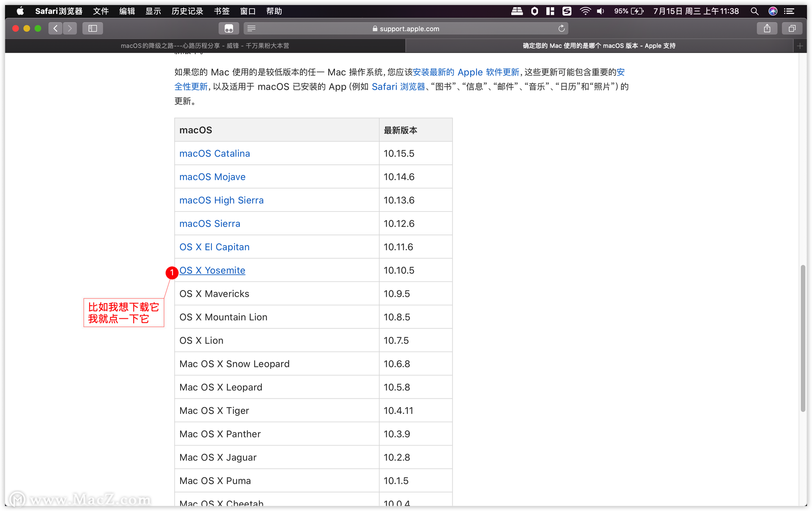This screenshot has width=812, height=511.
Task: Open the macOS Mojave link
Action: tap(212, 177)
